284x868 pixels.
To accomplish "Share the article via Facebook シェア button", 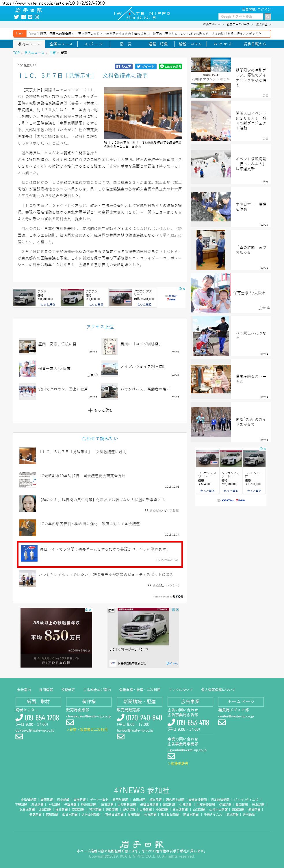I will pos(124,66).
